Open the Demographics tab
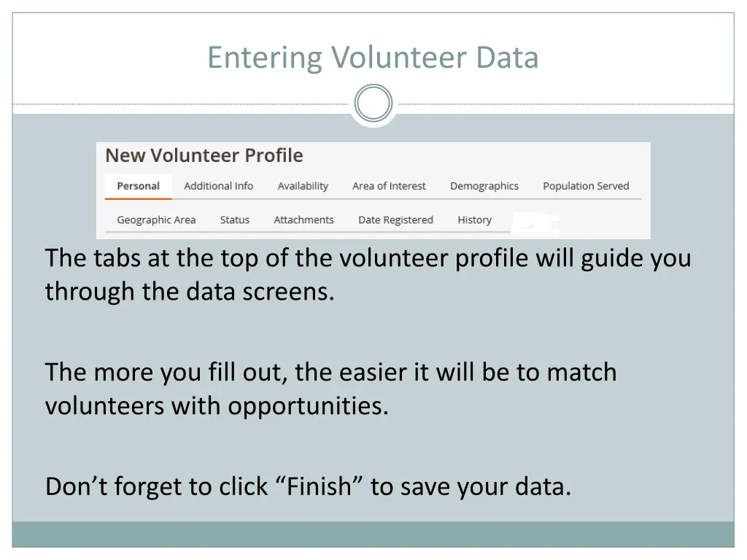The height and width of the screenshot is (560, 747). click(x=484, y=186)
